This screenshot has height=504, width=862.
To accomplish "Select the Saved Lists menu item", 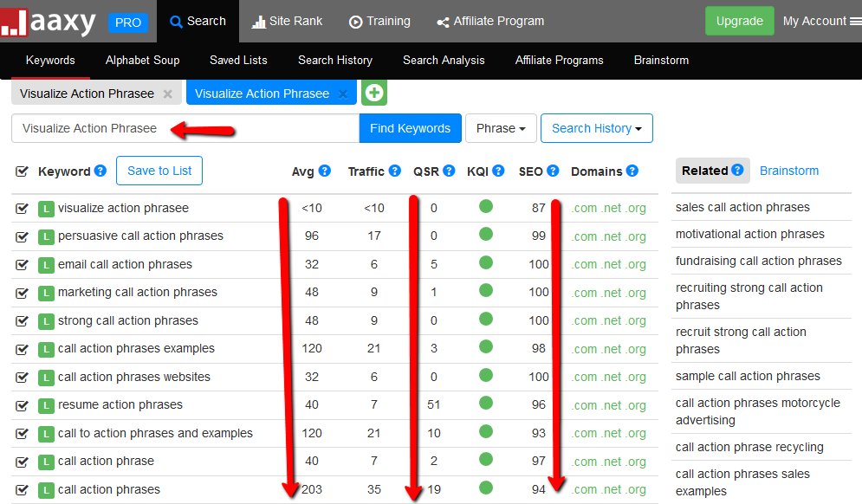I will (x=238, y=60).
